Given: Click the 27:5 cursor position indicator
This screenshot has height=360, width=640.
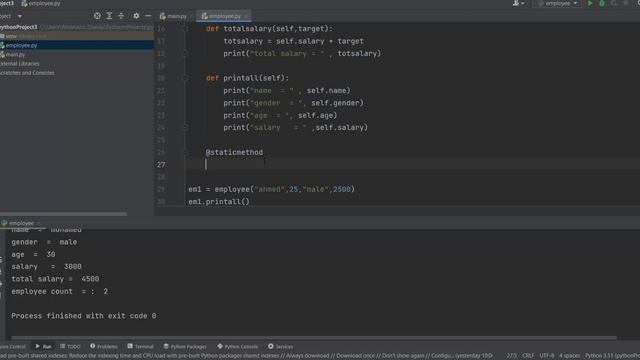Looking at the screenshot, I should coord(511,356).
